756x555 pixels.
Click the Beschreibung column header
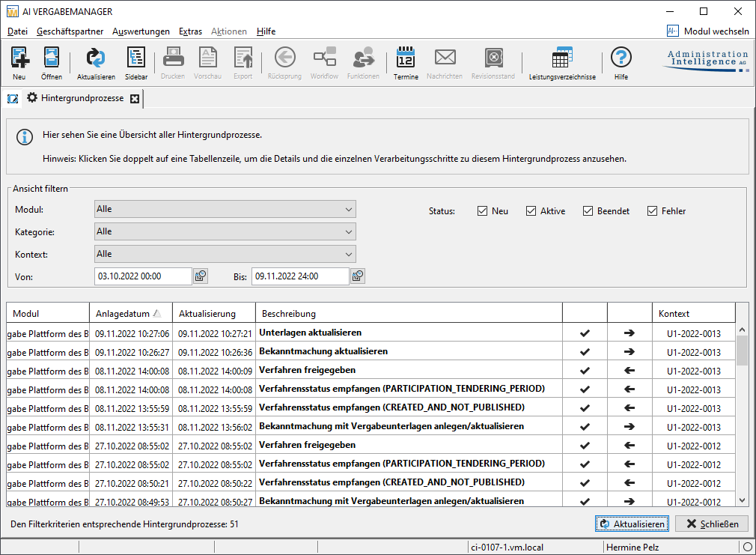pyautogui.click(x=409, y=313)
